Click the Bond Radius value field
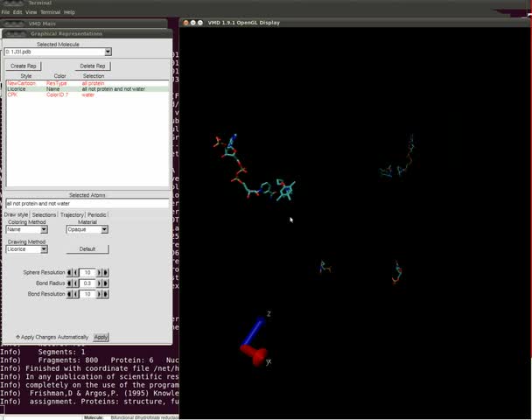The image size is (532, 420). (87, 283)
